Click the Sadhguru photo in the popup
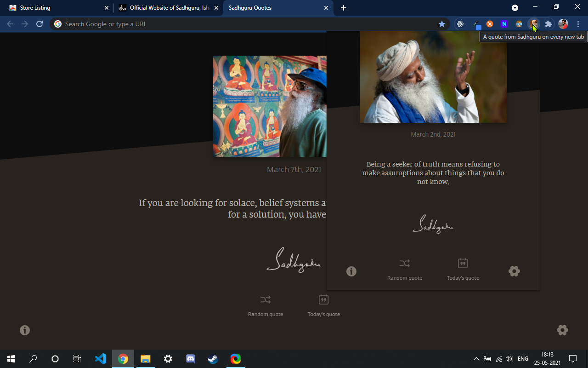This screenshot has height=368, width=588. click(433, 76)
